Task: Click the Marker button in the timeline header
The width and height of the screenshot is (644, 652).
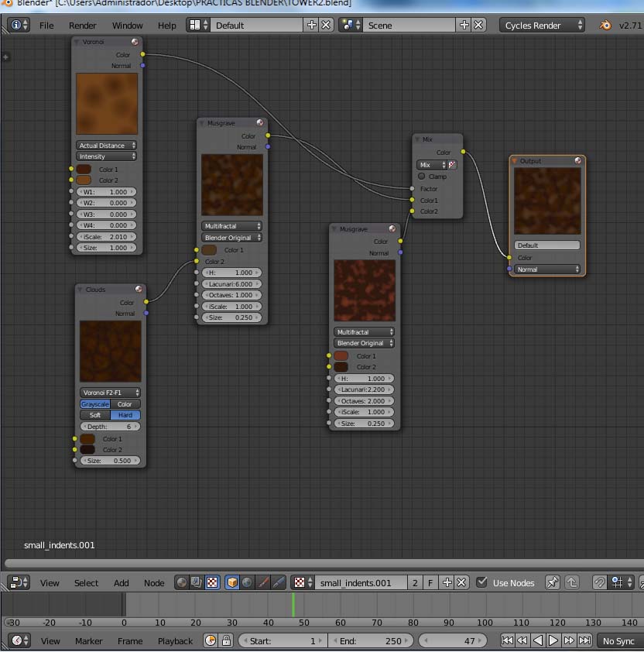Action: [x=88, y=640]
